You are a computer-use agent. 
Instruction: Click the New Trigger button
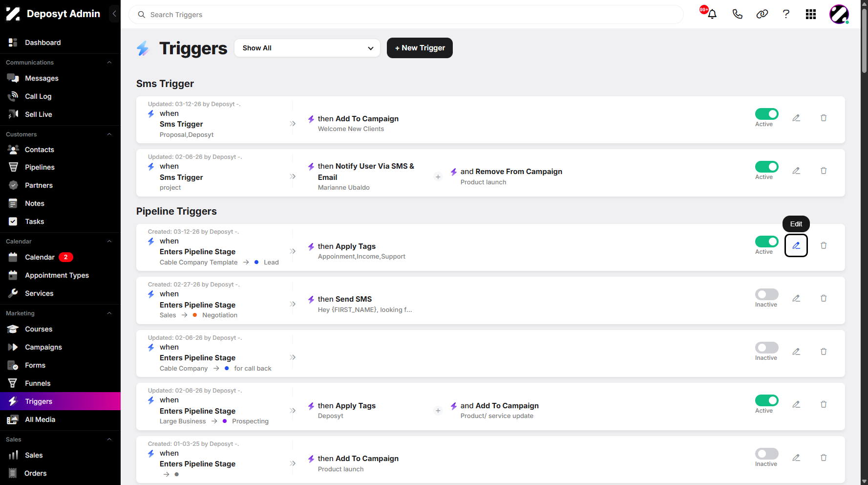click(x=420, y=48)
